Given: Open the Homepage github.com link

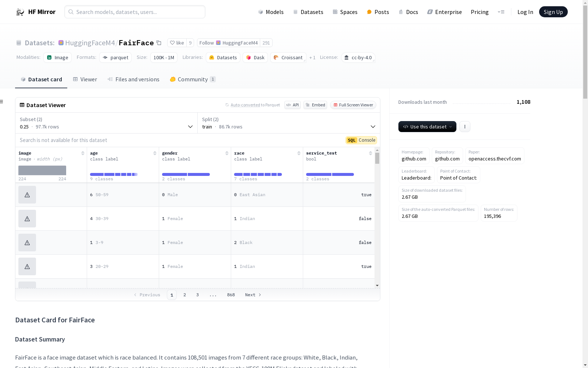Looking at the screenshot, I should [414, 156].
